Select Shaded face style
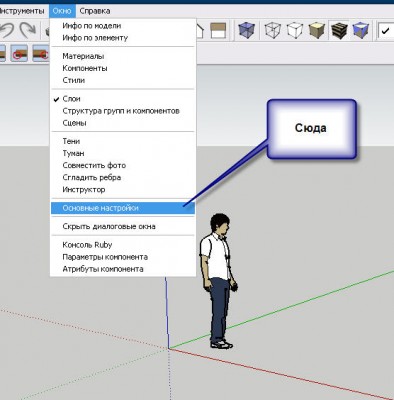394x400 pixels. (x=316, y=30)
